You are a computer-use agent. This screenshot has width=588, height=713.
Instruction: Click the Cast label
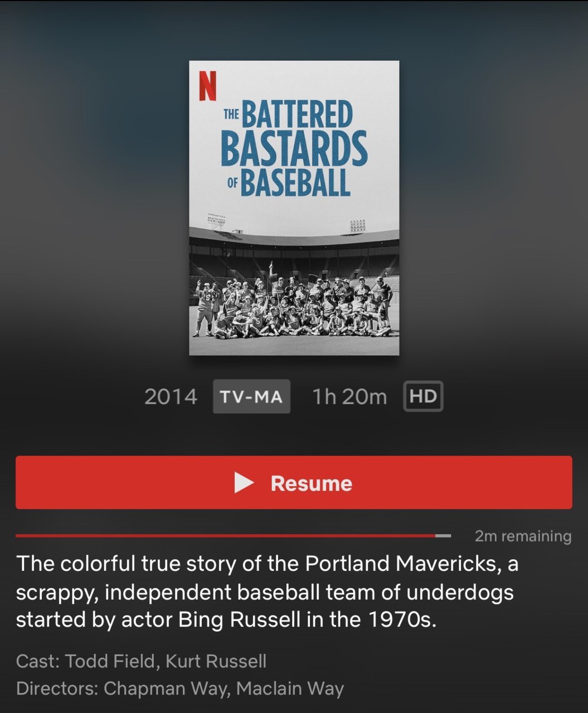pyautogui.click(x=38, y=661)
